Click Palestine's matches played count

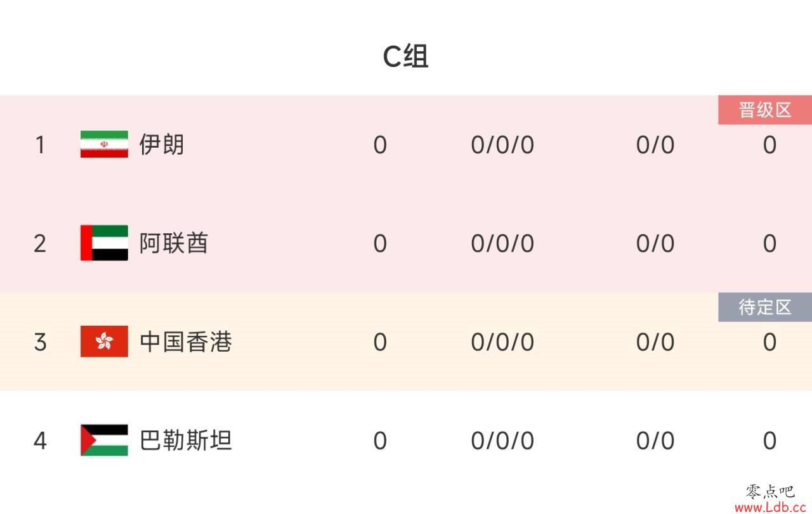380,440
